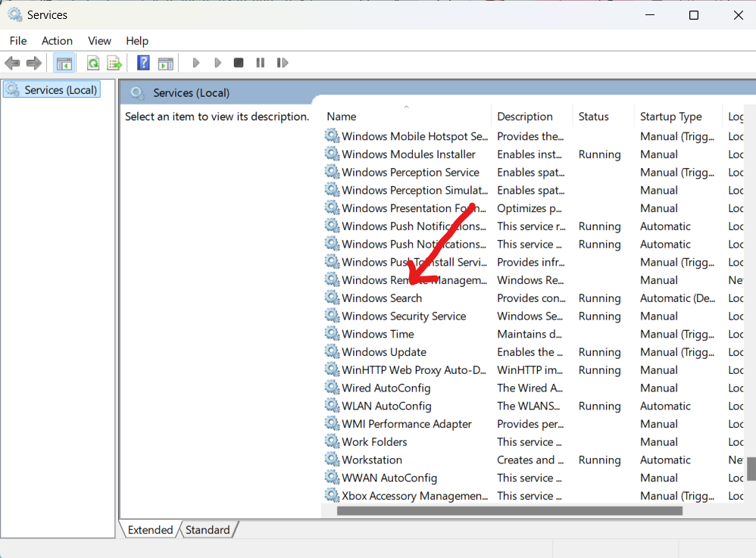Switch to the Standard tab
This screenshot has width=756, height=558.
[x=207, y=529]
